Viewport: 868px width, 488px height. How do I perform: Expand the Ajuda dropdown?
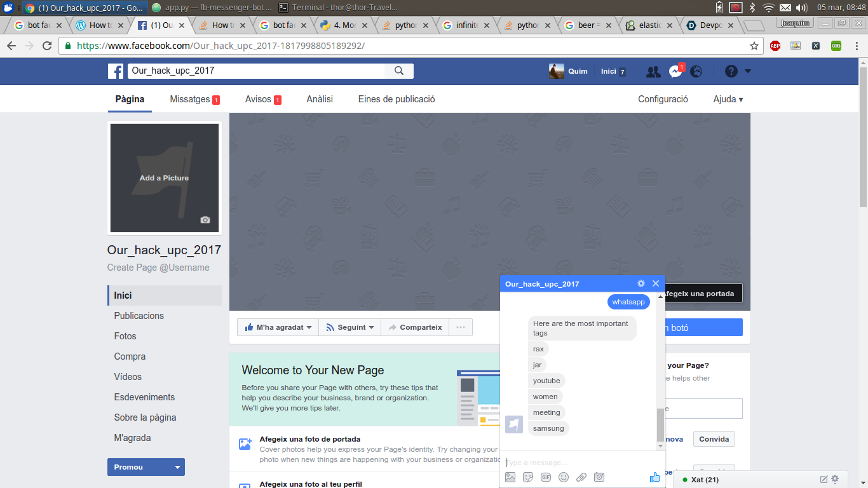pyautogui.click(x=728, y=99)
